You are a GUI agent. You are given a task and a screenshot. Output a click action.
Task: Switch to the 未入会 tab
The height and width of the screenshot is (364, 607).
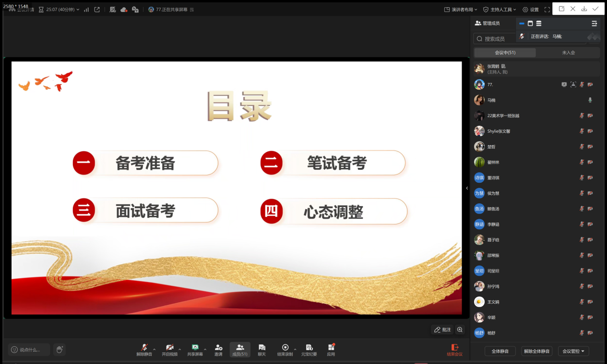(568, 53)
